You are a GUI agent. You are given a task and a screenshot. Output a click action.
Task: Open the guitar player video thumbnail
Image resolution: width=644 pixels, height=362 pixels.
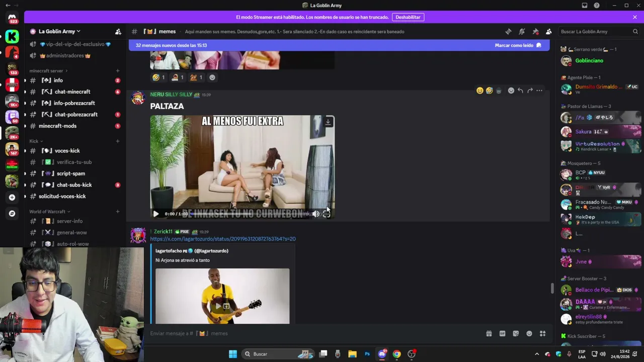(x=222, y=296)
